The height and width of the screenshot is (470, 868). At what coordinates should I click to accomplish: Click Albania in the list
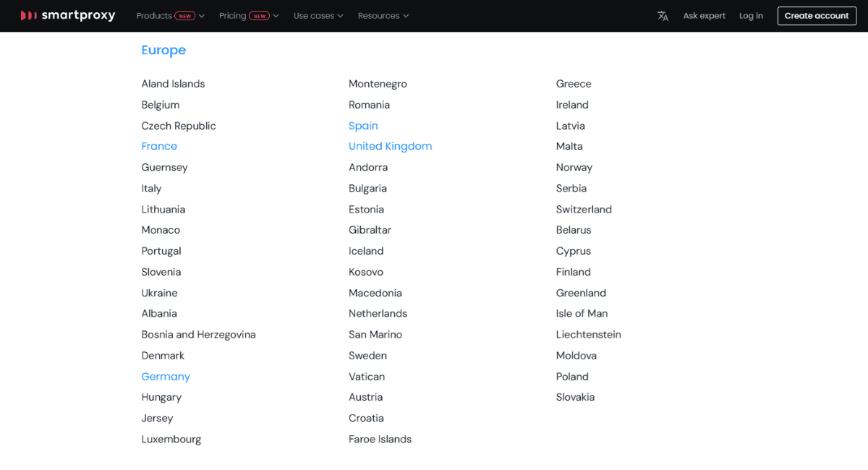pos(159,313)
